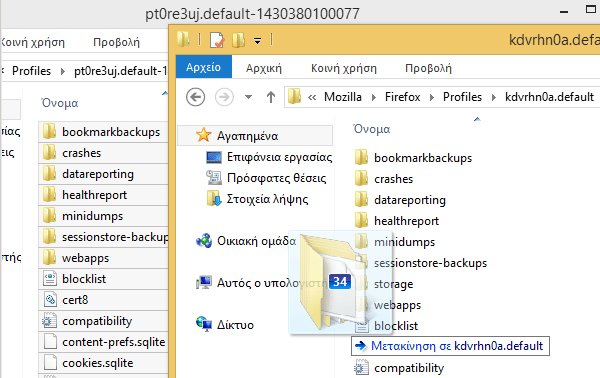Click cert8 file icon in back window
This screenshot has width=600, height=378.
(50, 300)
